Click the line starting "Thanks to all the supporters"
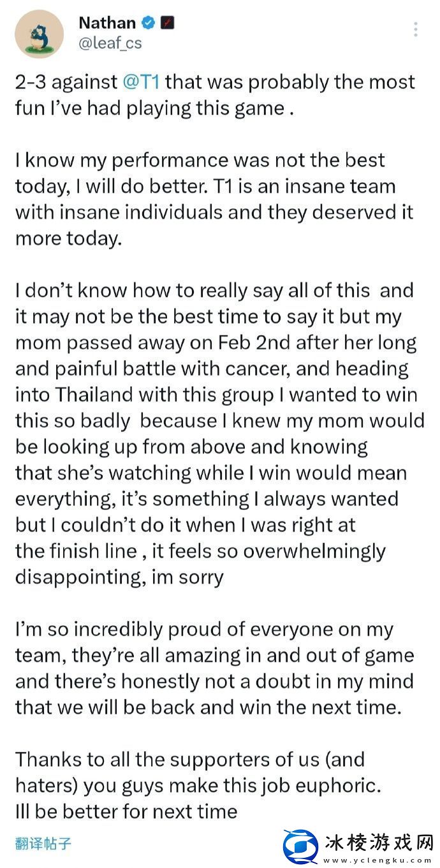 pyautogui.click(x=189, y=759)
